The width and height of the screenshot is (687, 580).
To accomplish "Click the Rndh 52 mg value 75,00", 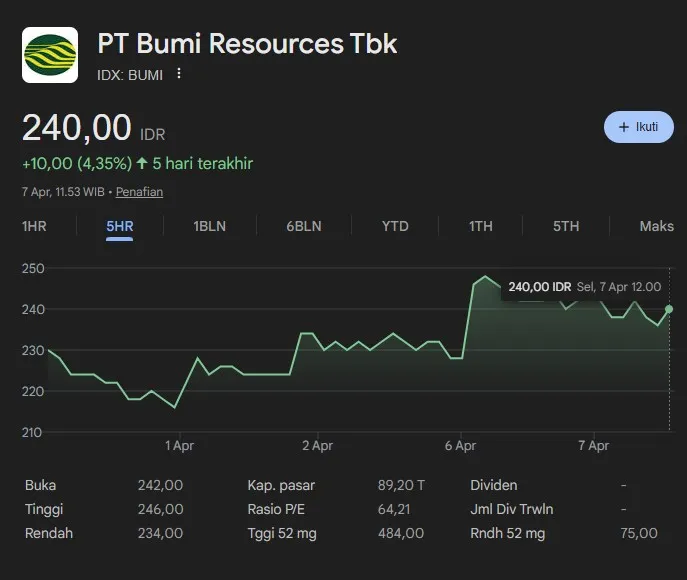I will (x=639, y=533).
